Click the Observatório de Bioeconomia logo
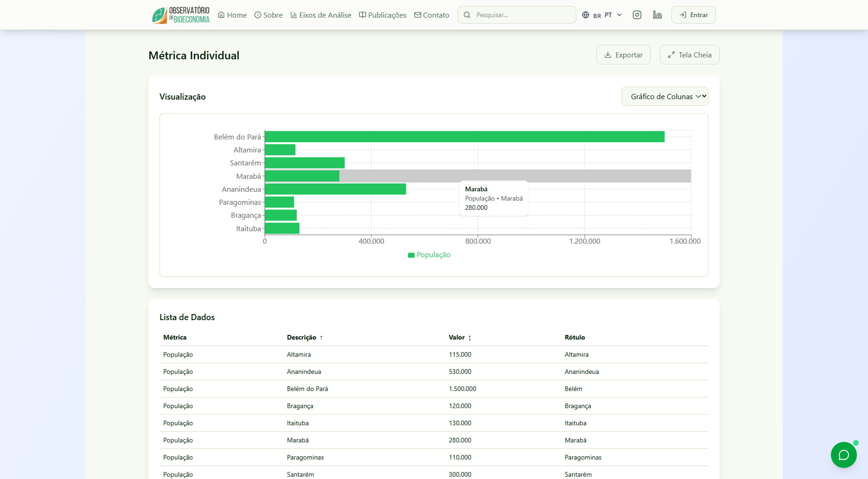 (181, 15)
